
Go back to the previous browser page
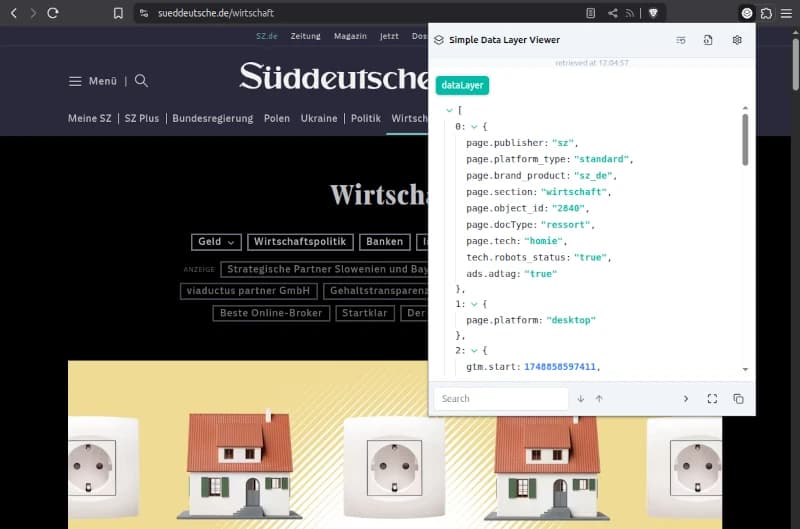click(x=14, y=13)
